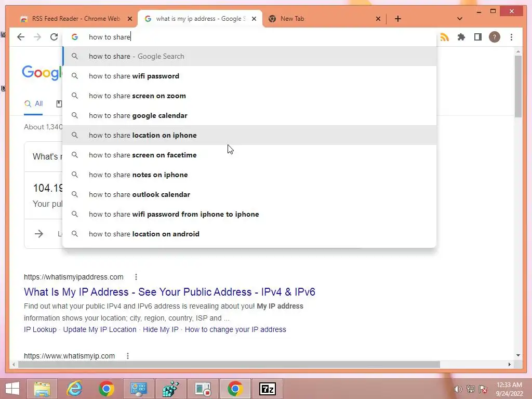
Task: Pick 'how to share wifi password' suggestion
Action: [249, 76]
